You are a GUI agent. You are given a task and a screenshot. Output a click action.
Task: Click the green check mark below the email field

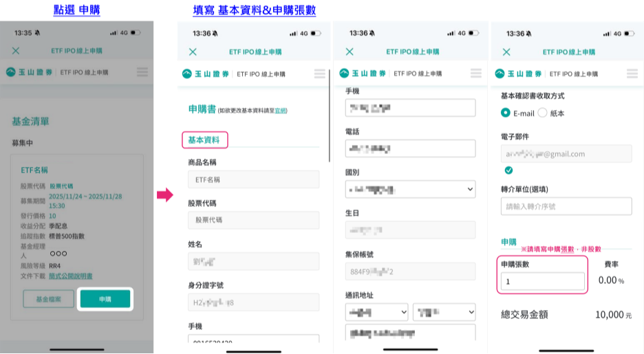coord(508,170)
